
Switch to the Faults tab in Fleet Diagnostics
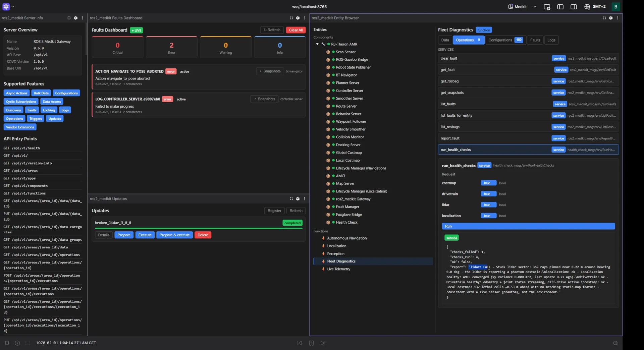coord(535,40)
